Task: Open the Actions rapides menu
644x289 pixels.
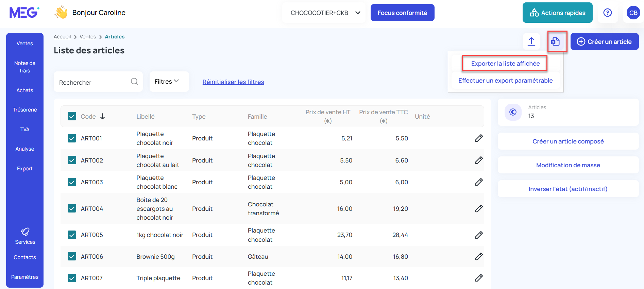Action: click(x=557, y=13)
